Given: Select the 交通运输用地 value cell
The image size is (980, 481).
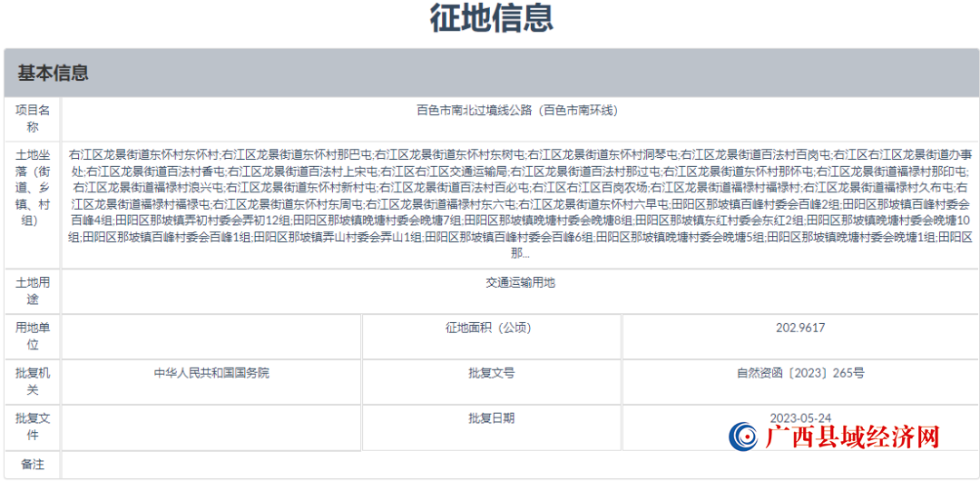Looking at the screenshot, I should [x=520, y=283].
